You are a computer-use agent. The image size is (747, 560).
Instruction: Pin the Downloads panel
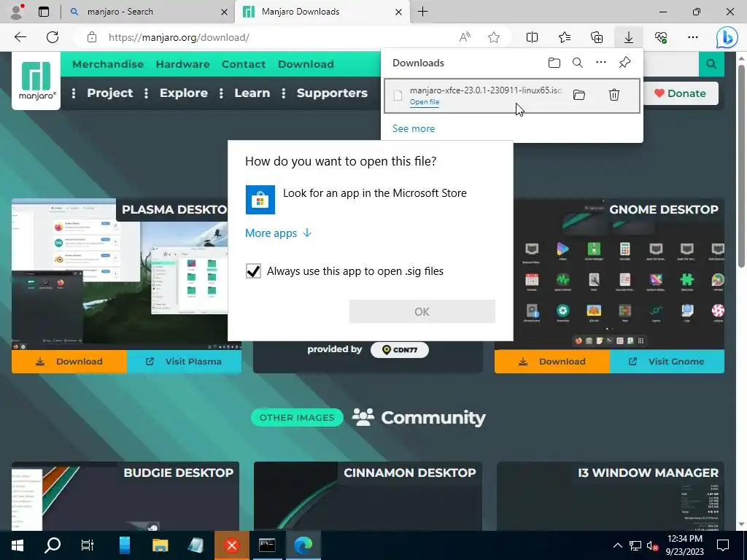point(624,63)
